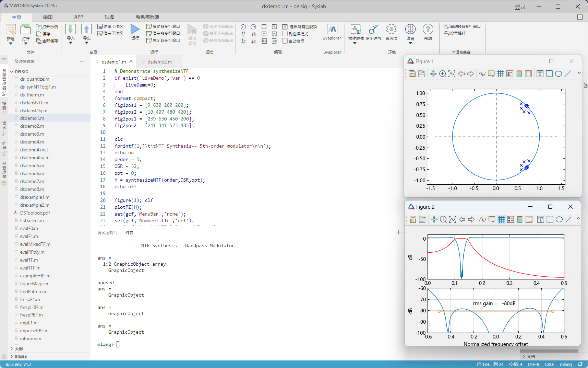
Task: Open the 新建 dropdown arrow
Action: pos(11,44)
